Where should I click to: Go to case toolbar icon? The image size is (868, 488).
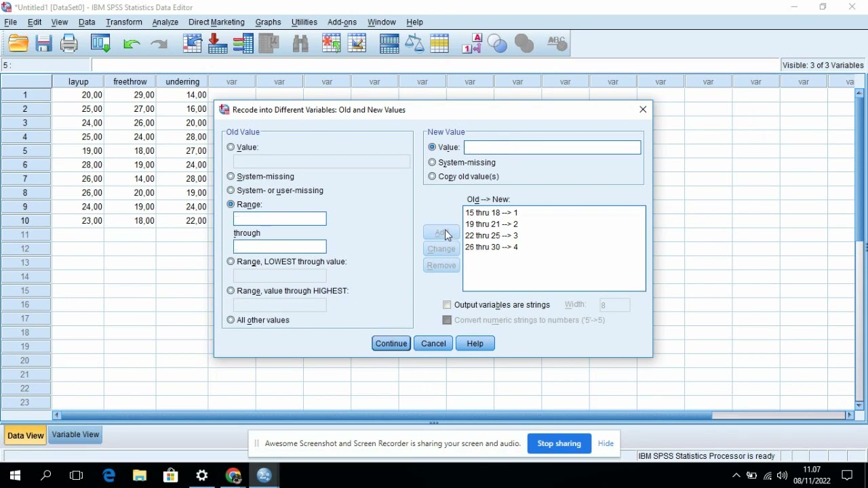click(193, 44)
